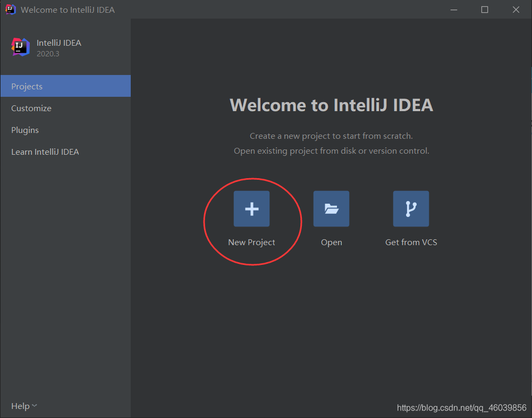Click the IntelliJ IDEA logo in sidebar
The image size is (532, 418).
pyautogui.click(x=20, y=47)
